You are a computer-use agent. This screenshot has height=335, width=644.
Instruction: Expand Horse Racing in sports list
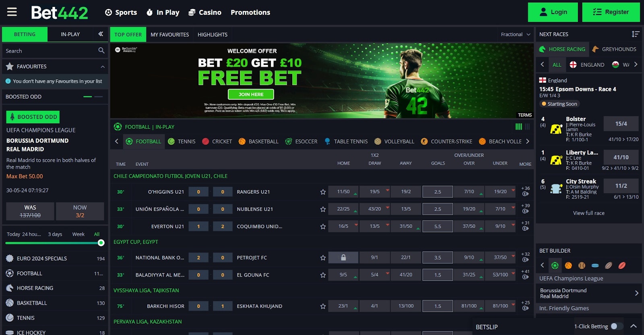click(x=55, y=288)
